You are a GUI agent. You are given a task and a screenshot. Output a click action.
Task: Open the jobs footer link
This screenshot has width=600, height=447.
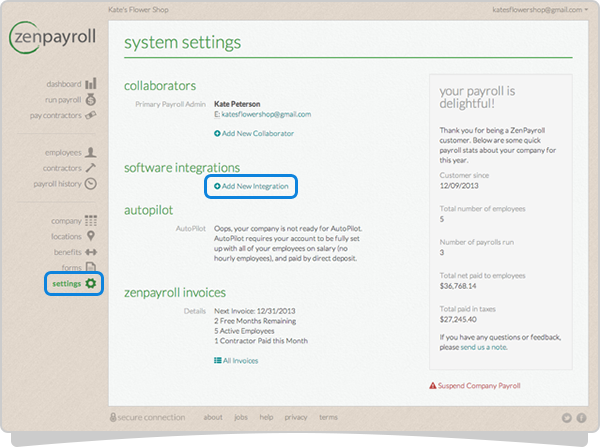pos(241,417)
